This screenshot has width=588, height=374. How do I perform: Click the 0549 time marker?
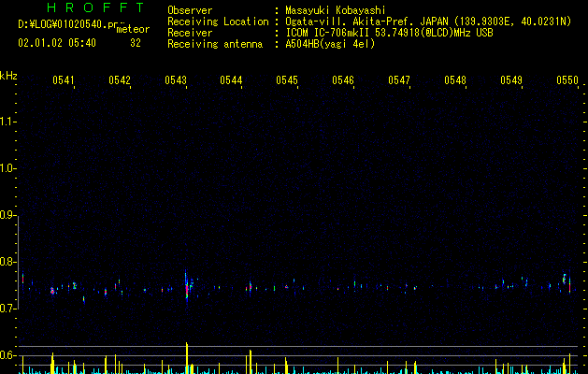click(511, 80)
